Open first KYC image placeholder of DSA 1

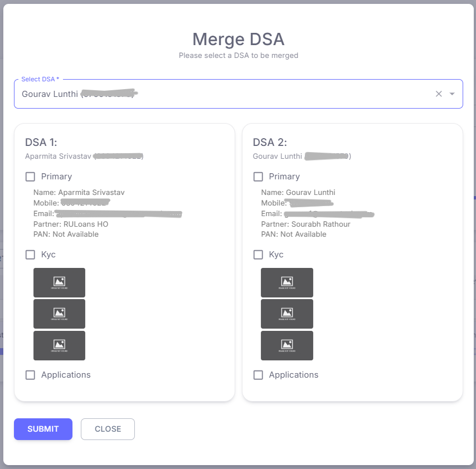[59, 282]
